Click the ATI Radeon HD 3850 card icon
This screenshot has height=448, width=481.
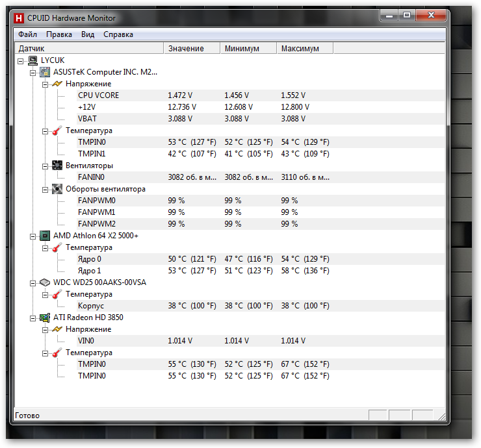click(x=45, y=317)
